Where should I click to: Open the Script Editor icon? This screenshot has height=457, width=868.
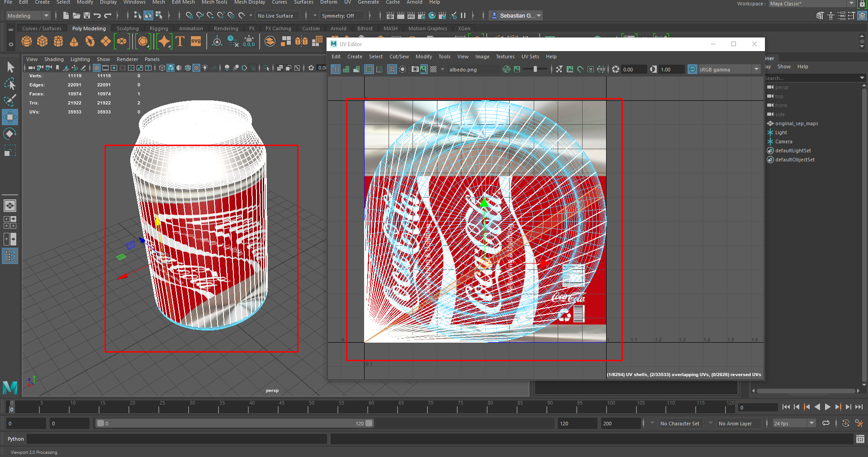[860, 439]
